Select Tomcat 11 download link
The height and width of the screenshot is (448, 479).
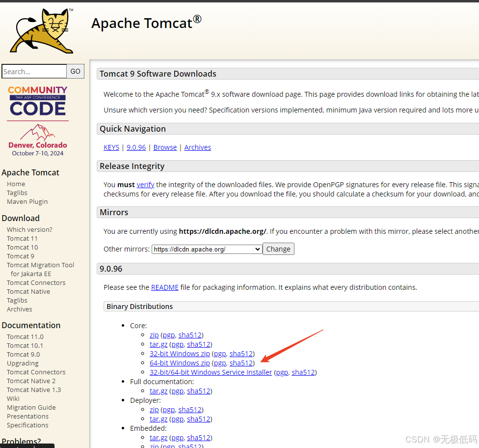22,239
